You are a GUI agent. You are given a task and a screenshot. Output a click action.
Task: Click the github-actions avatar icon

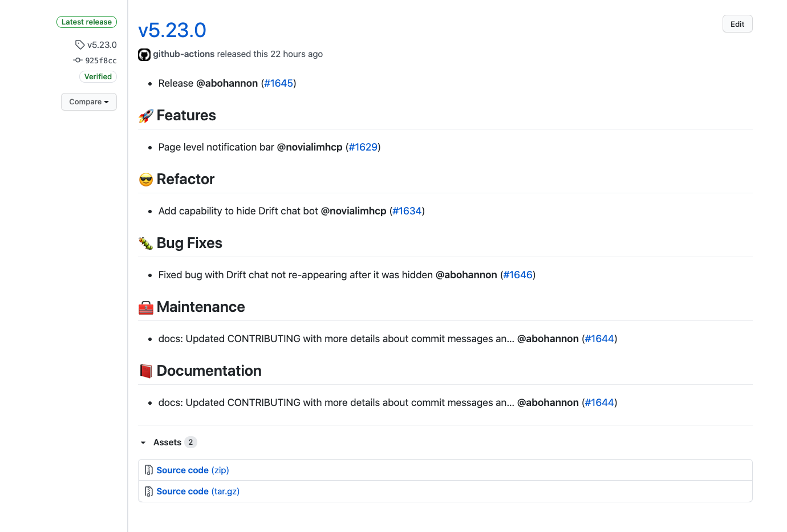[144, 55]
